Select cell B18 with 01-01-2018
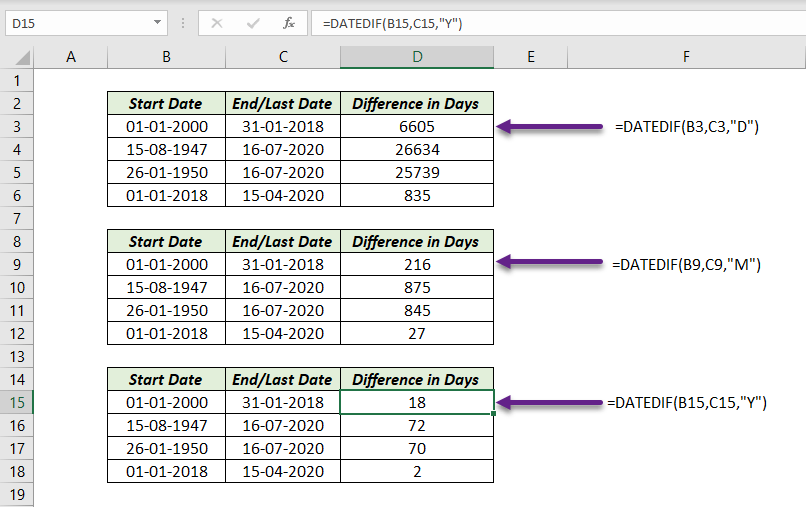Viewport: 806px width, 507px height. [167, 471]
